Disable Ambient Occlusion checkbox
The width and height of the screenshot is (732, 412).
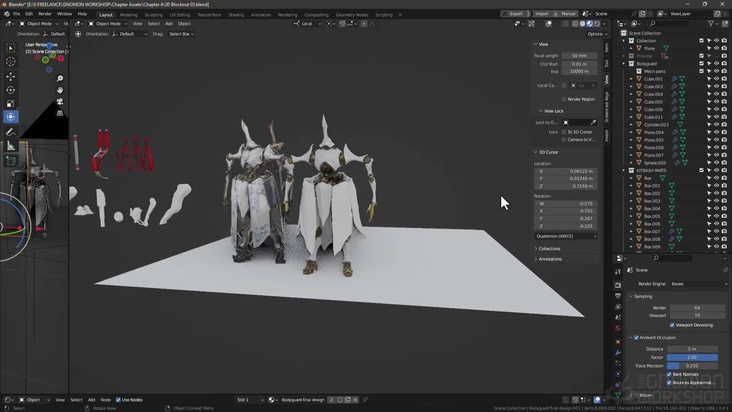[x=636, y=337]
